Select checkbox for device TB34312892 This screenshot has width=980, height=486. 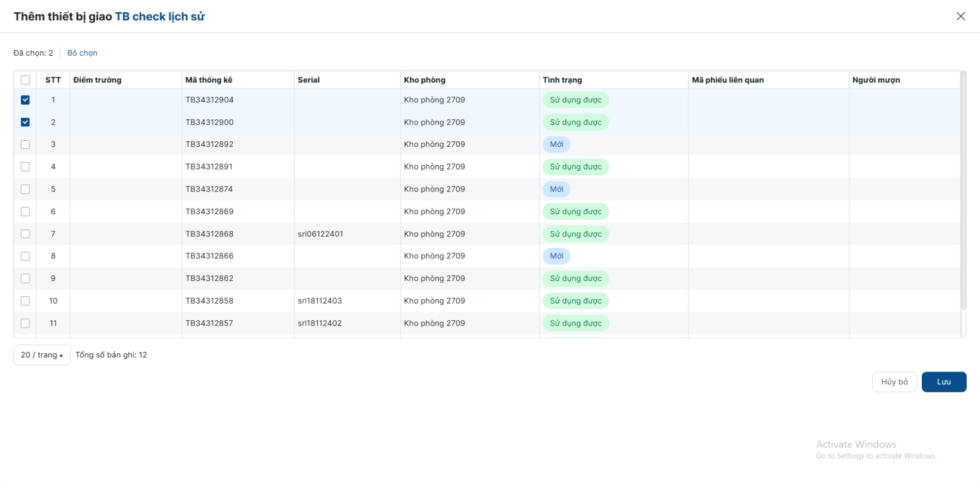pos(25,144)
